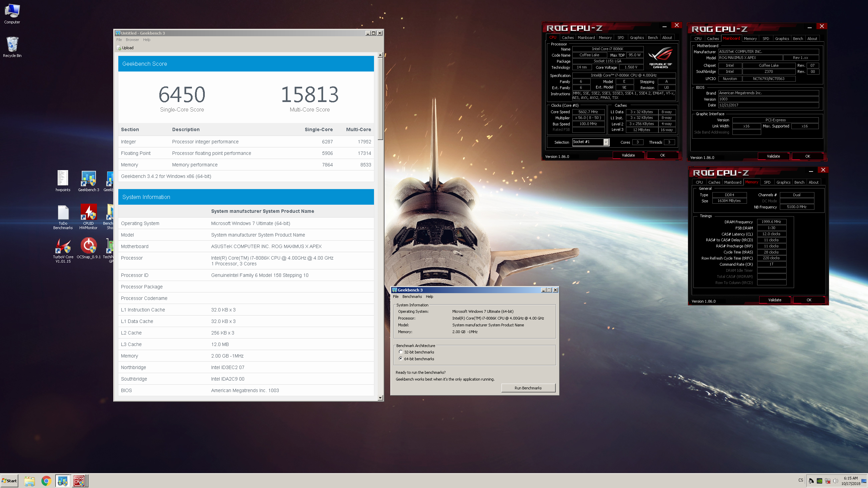Click the NB Frequency 5100.0 MHz field
The image size is (868, 488).
[797, 207]
